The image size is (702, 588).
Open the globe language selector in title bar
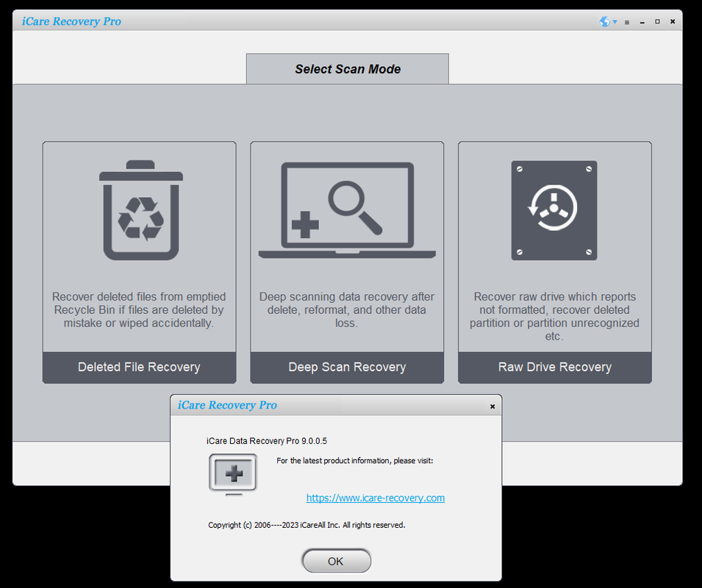pyautogui.click(x=604, y=21)
